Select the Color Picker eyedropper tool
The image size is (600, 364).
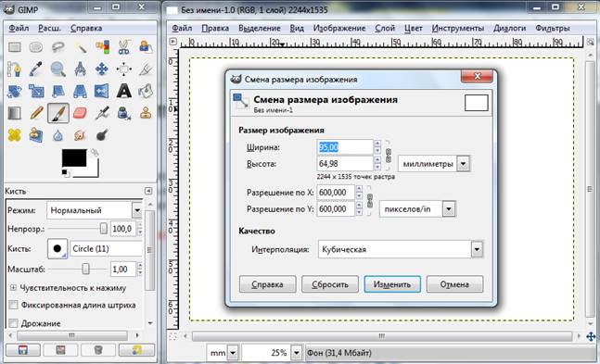tap(36, 69)
